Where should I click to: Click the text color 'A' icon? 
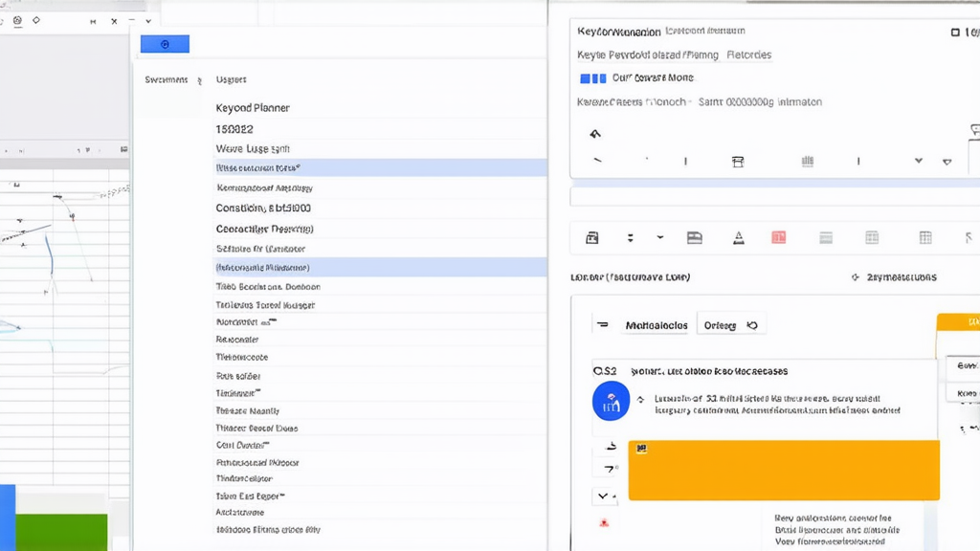738,237
